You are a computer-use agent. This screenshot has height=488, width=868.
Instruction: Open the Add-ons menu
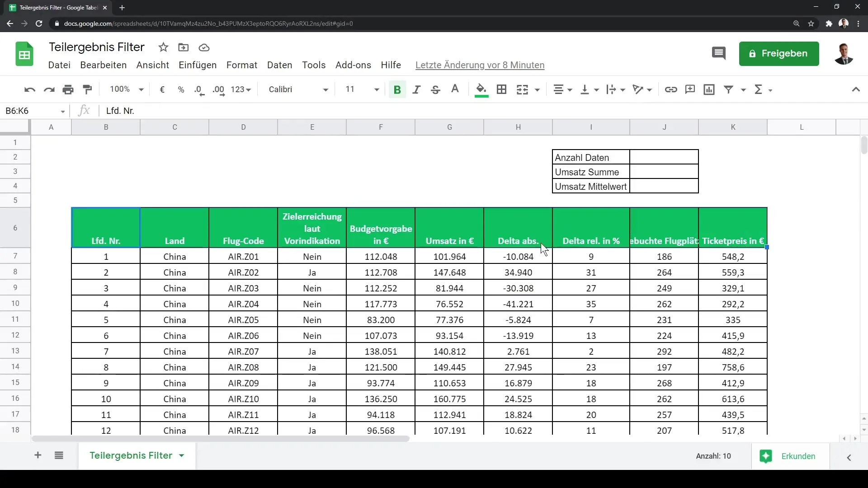coord(353,65)
